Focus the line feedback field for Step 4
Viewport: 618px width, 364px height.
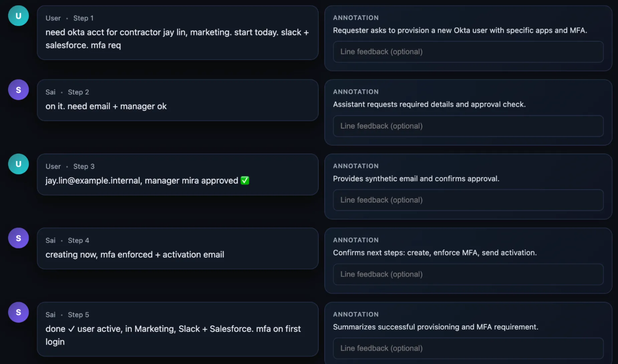[468, 274]
